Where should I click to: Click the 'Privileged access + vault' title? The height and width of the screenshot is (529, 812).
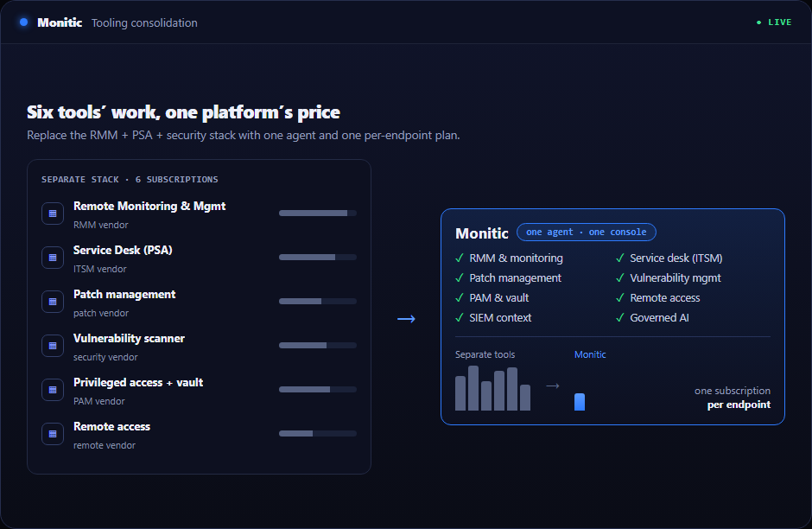point(137,382)
